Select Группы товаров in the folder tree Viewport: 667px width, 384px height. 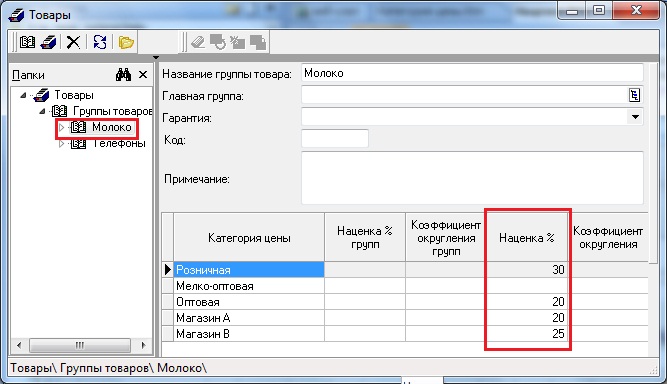(113, 111)
